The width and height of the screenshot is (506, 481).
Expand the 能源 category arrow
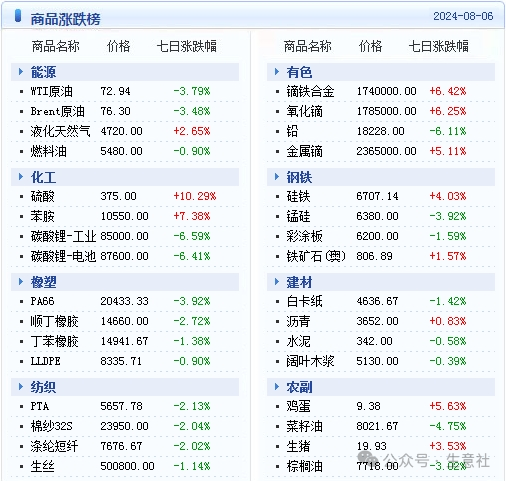coord(21,72)
